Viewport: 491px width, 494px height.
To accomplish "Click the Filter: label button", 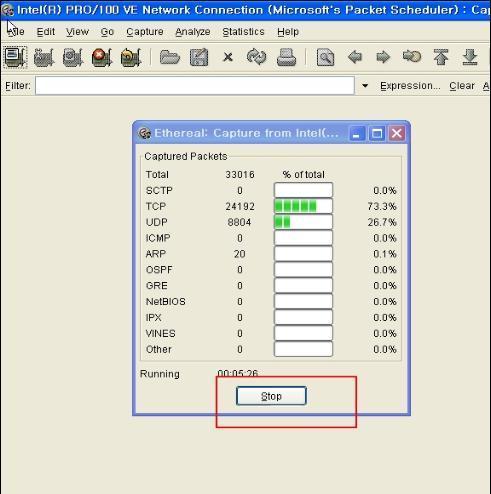I will [x=18, y=86].
